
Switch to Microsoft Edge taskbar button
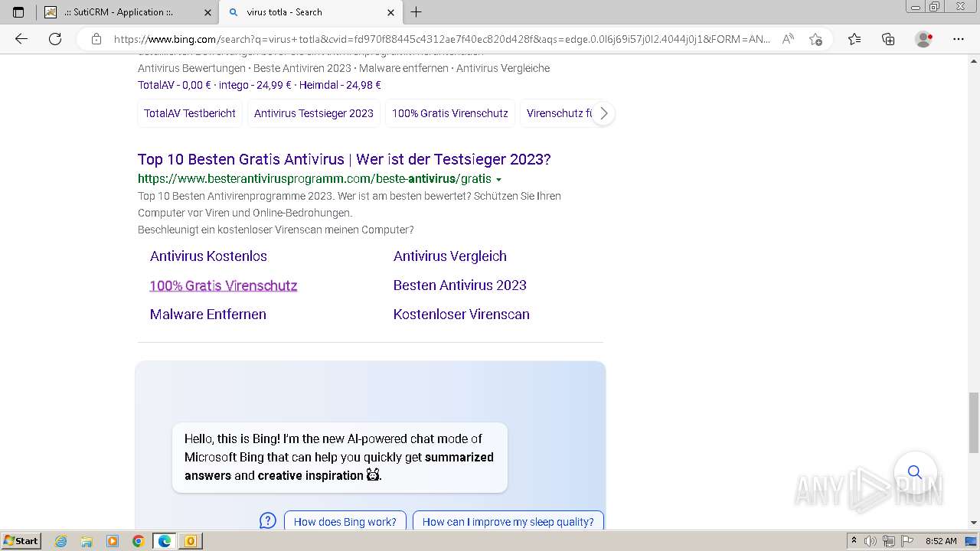tap(165, 541)
